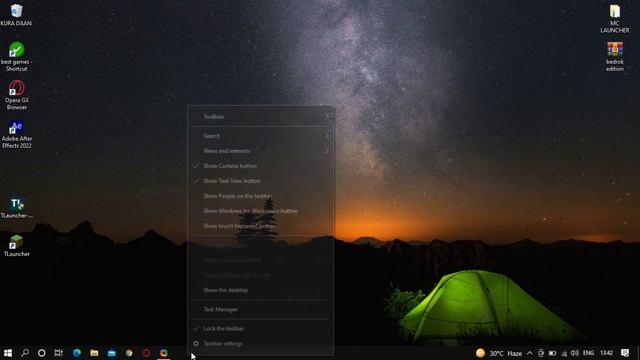Toggle Show People on the taskbar

pyautogui.click(x=260, y=196)
